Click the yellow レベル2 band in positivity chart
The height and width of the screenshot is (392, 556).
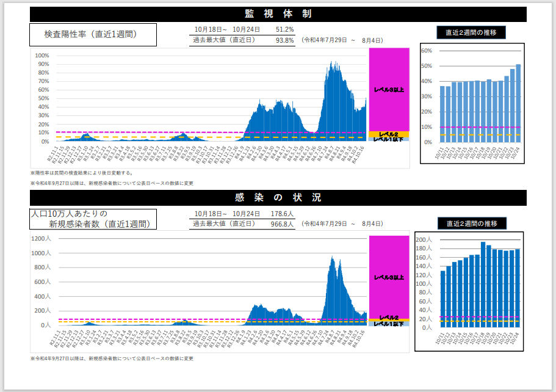coord(389,134)
